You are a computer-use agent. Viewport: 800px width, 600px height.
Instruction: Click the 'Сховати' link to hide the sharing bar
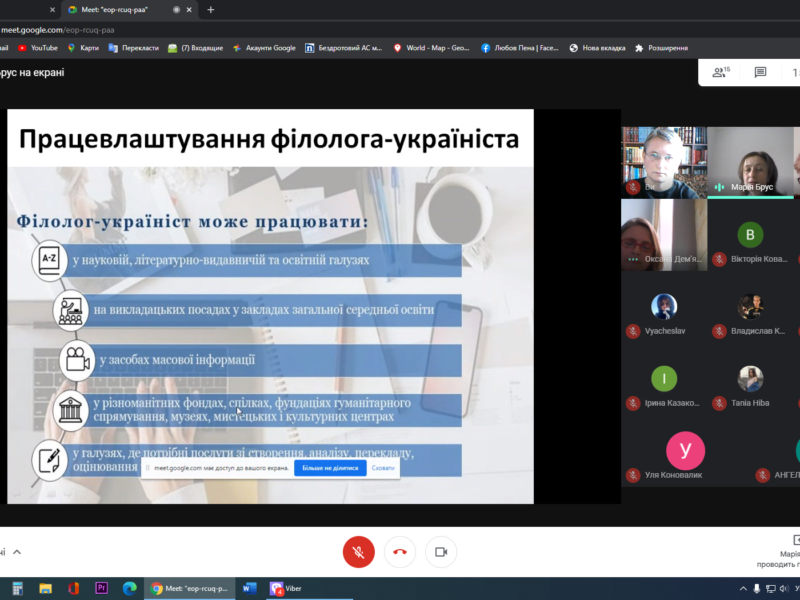tap(383, 468)
